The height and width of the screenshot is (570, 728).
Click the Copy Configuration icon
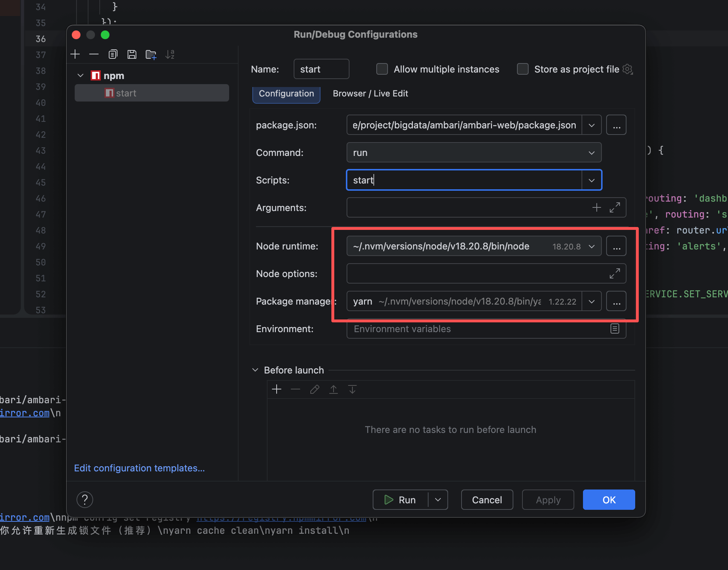113,54
